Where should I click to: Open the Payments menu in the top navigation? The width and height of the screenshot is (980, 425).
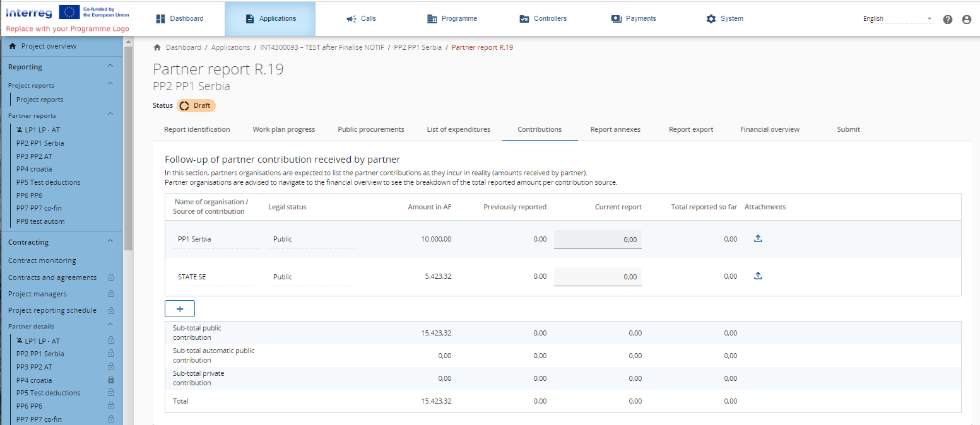[634, 19]
